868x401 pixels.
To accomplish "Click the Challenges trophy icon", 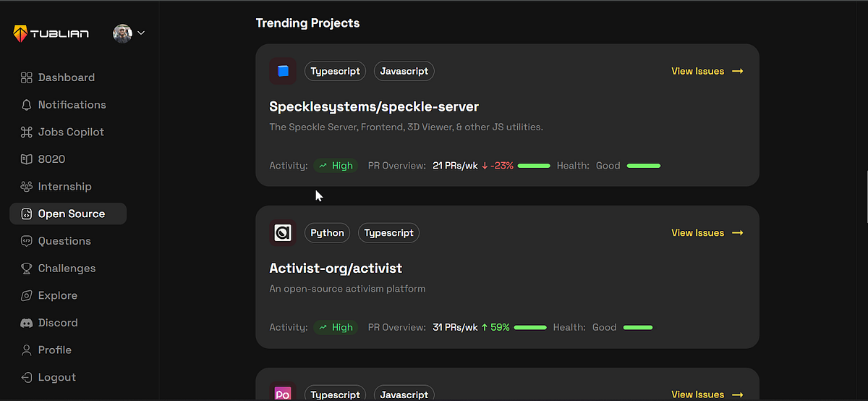I will (x=26, y=269).
